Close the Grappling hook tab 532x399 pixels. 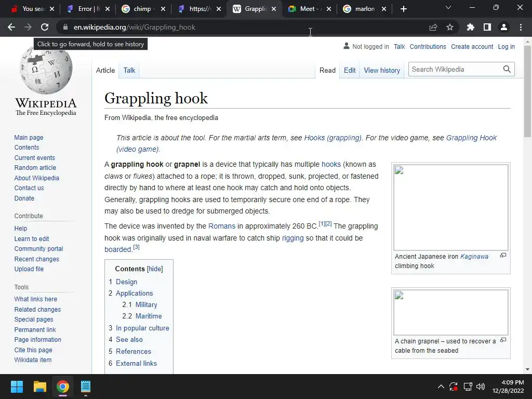click(x=274, y=9)
